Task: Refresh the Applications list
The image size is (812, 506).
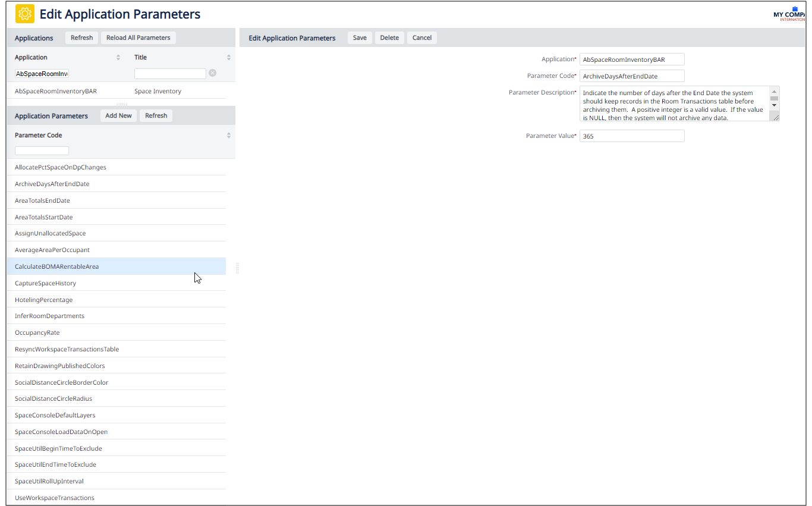Action: [81, 38]
